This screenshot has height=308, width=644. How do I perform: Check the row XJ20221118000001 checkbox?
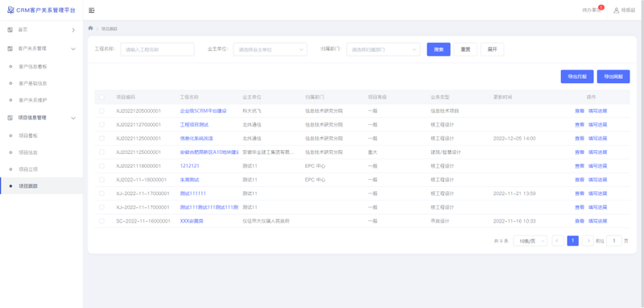(x=101, y=166)
